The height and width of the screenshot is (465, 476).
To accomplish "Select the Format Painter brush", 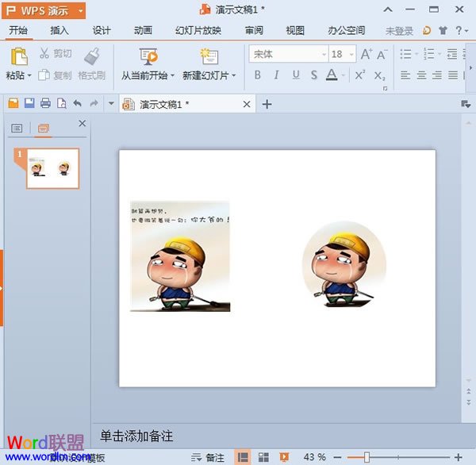I will (x=92, y=56).
